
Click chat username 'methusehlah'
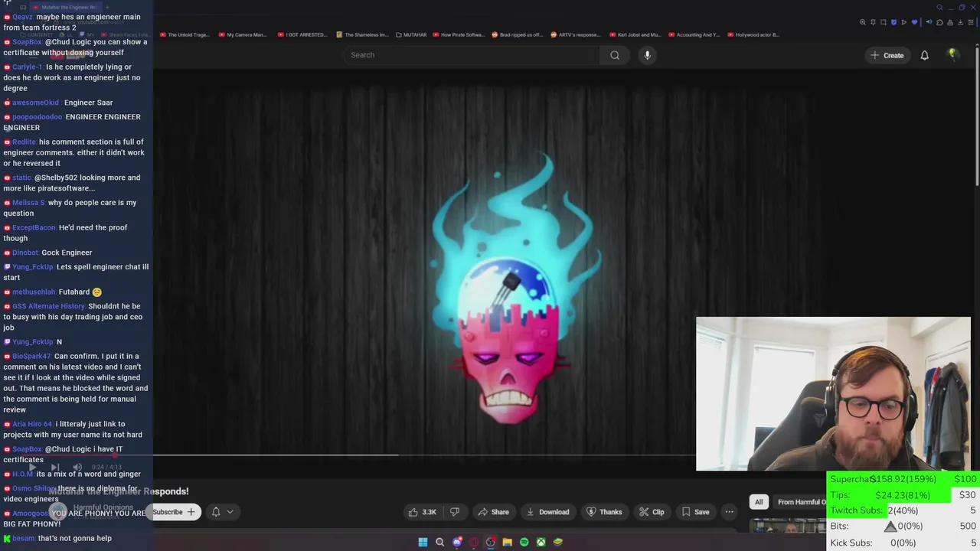pyautogui.click(x=34, y=292)
